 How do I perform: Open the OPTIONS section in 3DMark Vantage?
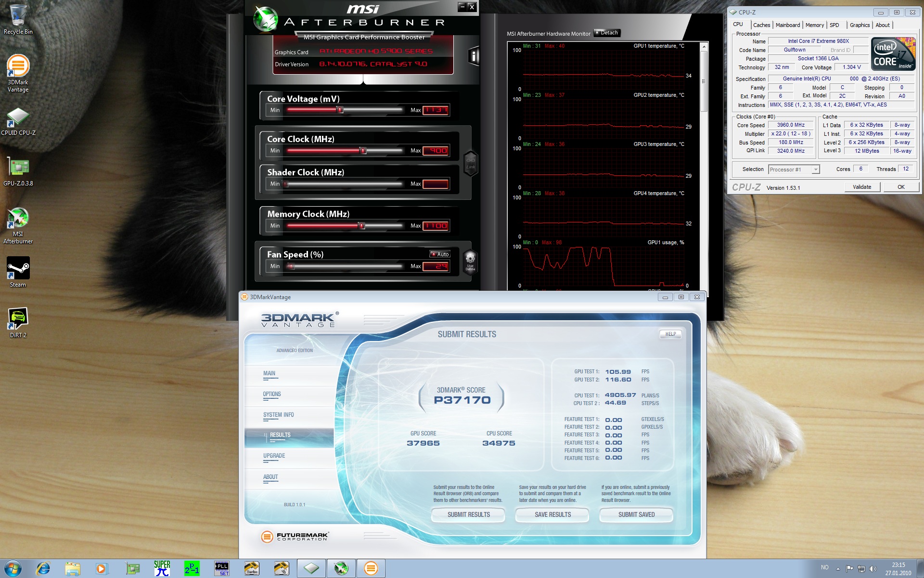pyautogui.click(x=289, y=395)
